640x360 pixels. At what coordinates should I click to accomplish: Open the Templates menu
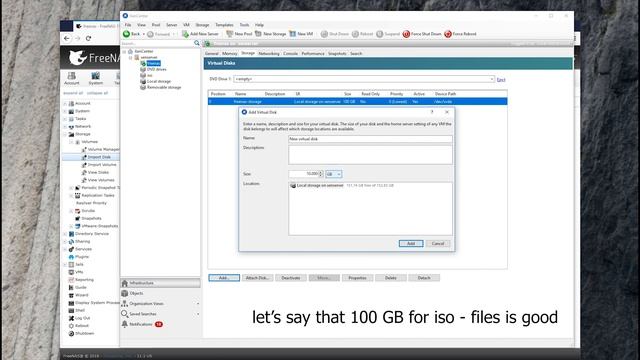[x=224, y=25]
